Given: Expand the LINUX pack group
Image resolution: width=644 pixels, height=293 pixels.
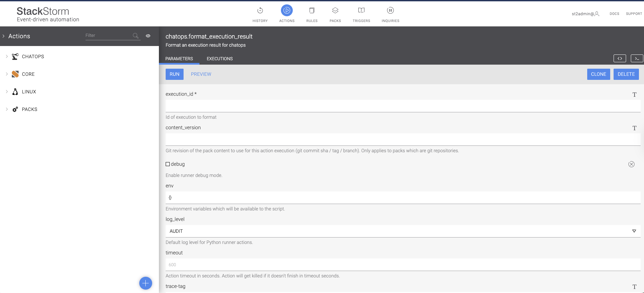Looking at the screenshot, I should pos(7,92).
